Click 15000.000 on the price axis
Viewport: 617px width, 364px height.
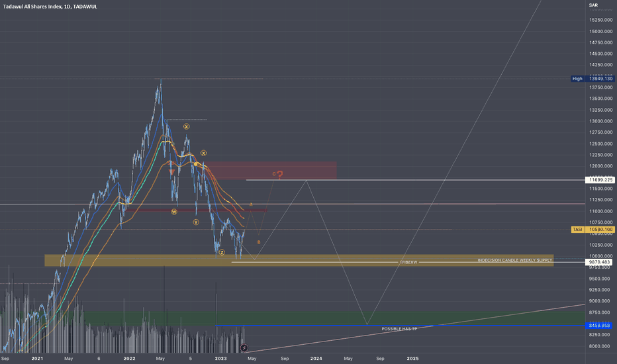tap(600, 31)
